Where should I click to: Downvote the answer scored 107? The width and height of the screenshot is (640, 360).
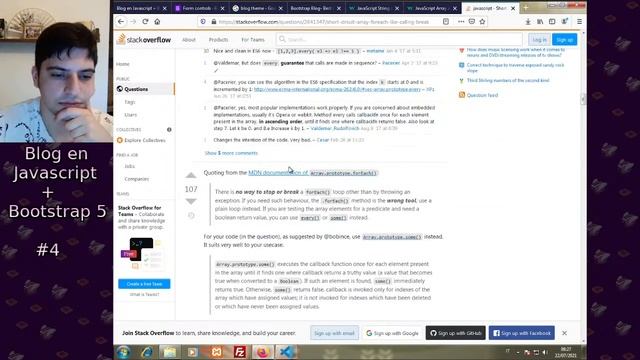[191, 201]
